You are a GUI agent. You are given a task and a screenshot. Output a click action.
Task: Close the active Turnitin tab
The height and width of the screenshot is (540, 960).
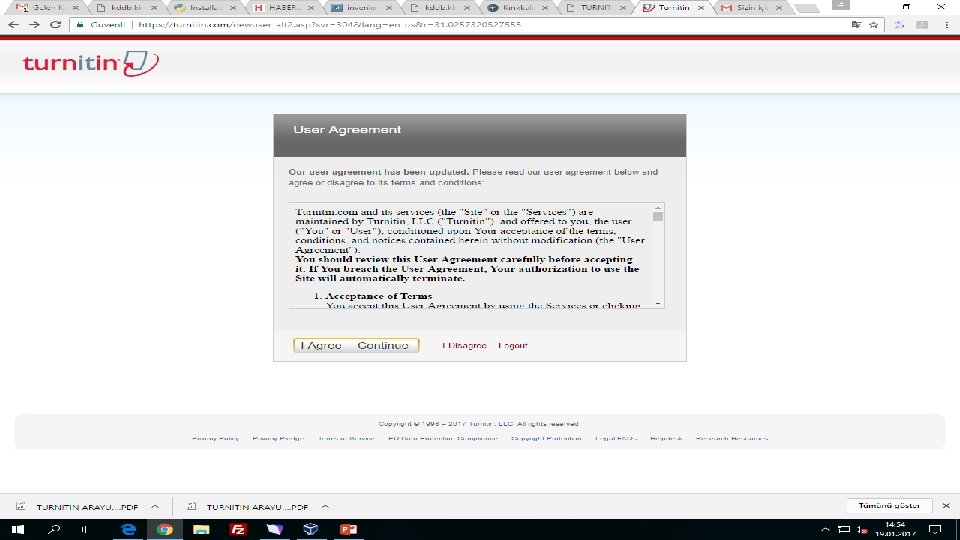pos(700,7)
